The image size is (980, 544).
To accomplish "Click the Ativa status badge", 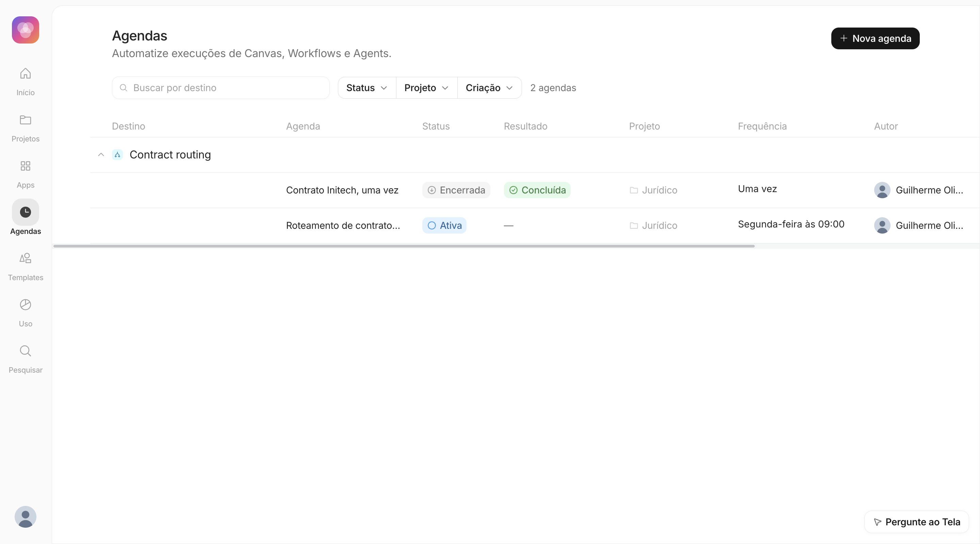I will click(x=444, y=225).
